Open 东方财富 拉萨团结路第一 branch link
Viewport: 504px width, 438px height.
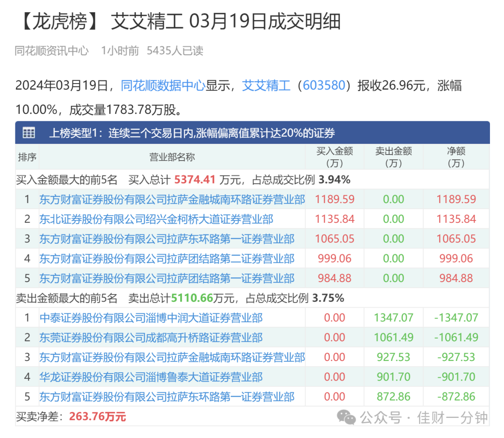[x=167, y=278]
